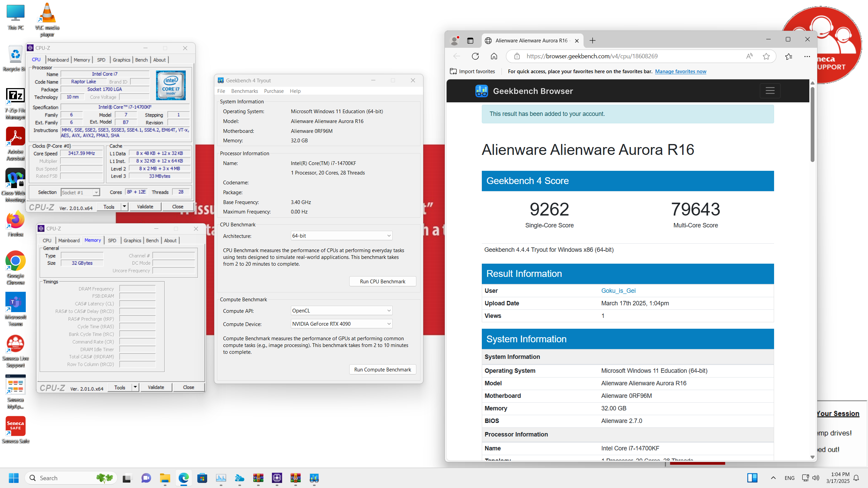The image size is (868, 488).
Task: Show hidden system tray icons
Action: click(x=773, y=478)
